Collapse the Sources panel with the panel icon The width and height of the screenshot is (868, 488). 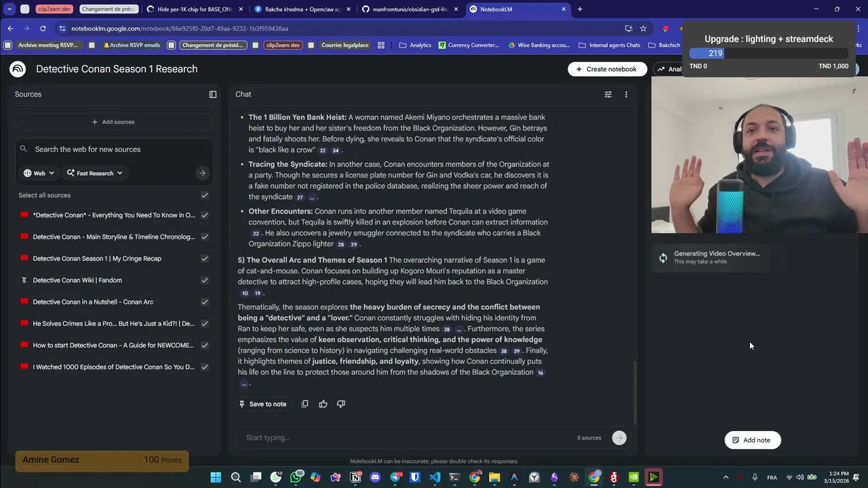coord(213,94)
